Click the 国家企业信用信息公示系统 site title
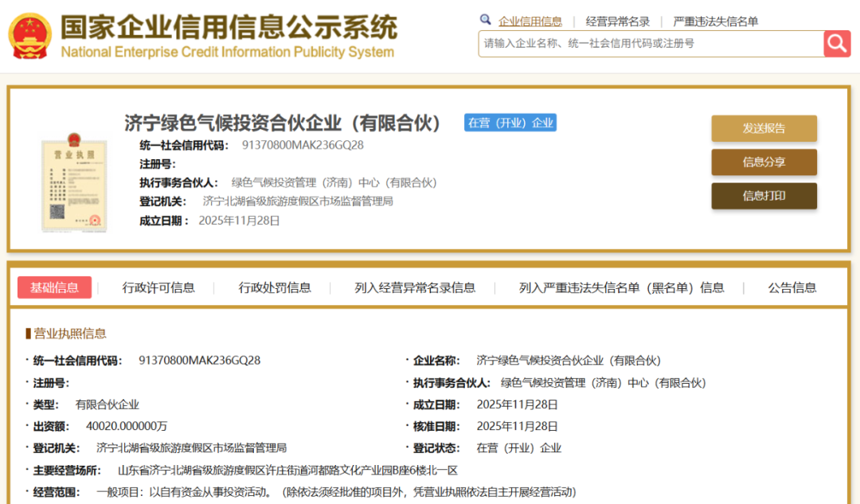 pos(229,28)
